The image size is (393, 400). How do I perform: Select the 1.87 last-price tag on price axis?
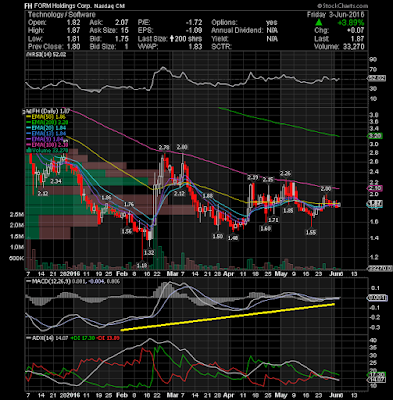pos(374,203)
